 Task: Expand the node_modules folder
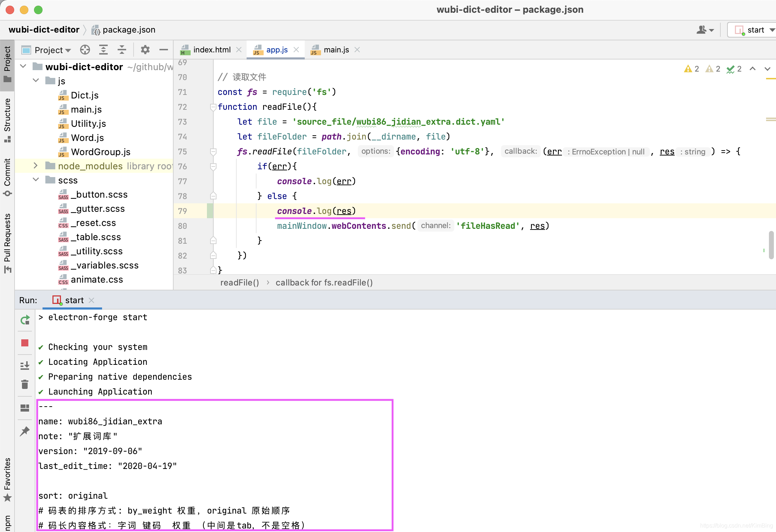point(35,166)
